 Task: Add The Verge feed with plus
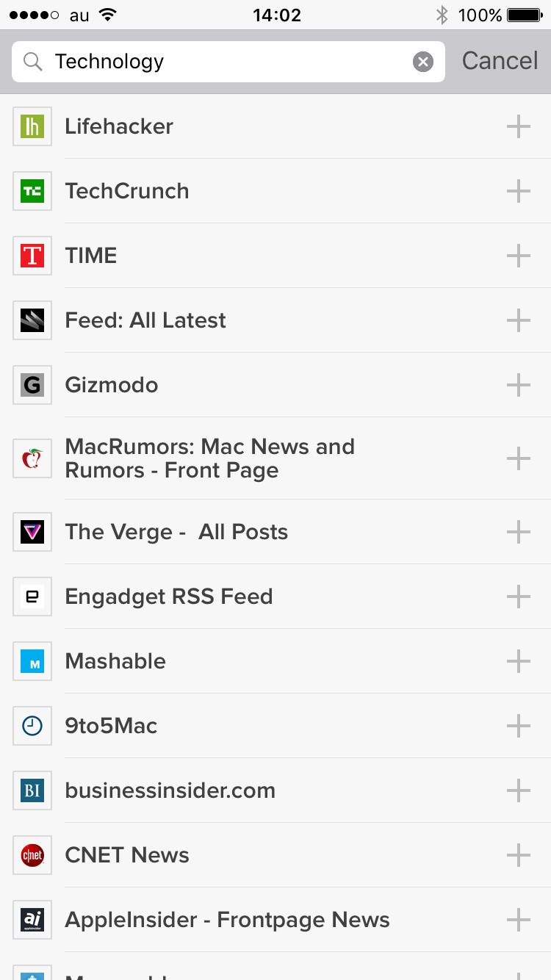pyautogui.click(x=519, y=532)
